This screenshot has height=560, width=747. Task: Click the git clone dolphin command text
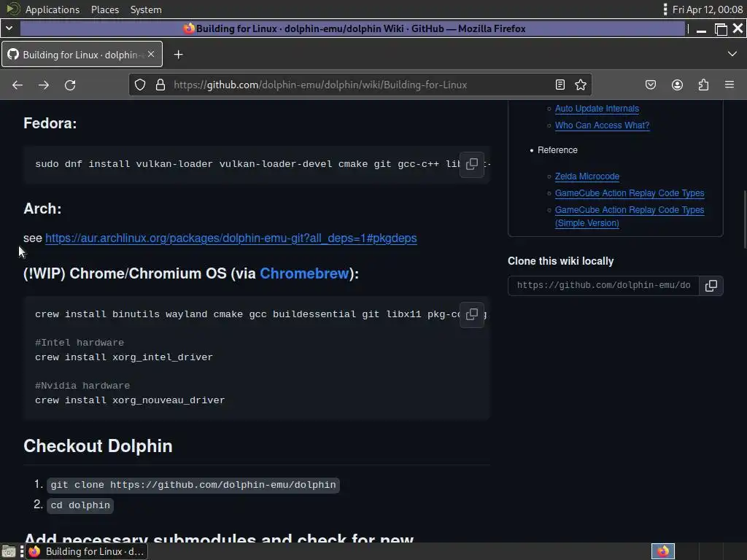coord(193,485)
